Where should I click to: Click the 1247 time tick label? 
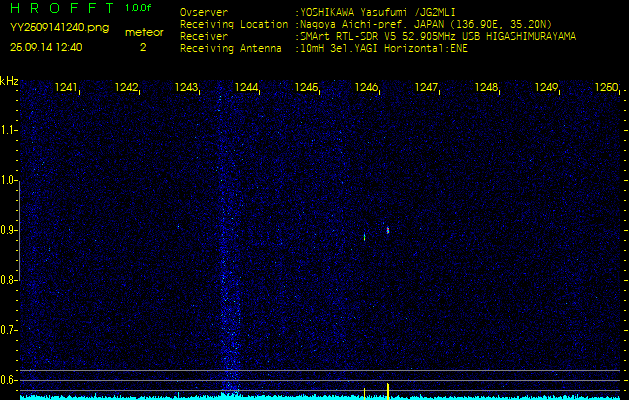(426, 88)
